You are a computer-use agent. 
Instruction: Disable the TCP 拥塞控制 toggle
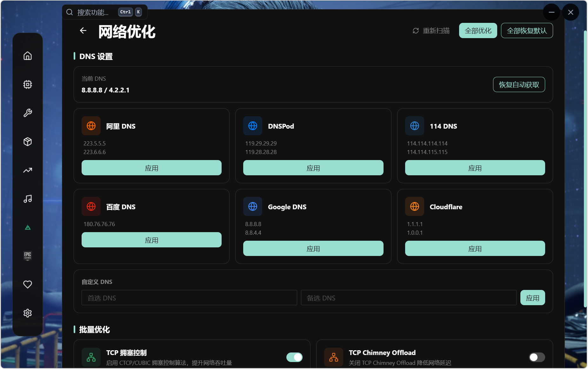point(294,357)
